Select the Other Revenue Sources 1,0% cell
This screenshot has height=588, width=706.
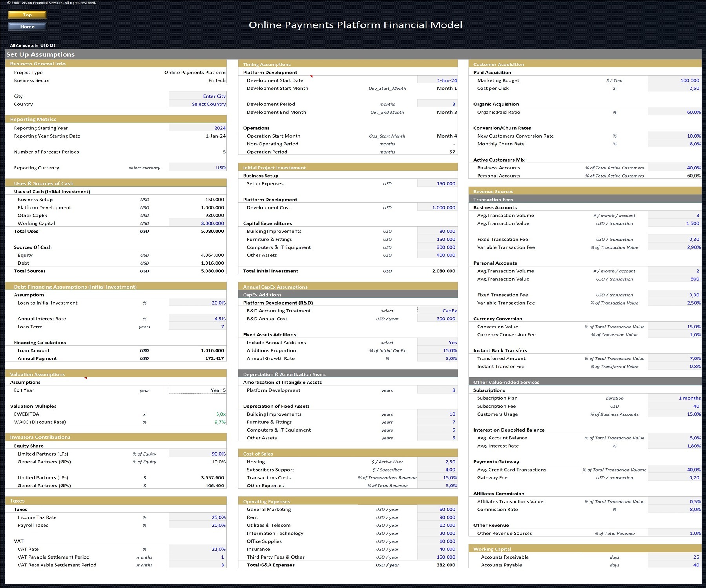675,533
